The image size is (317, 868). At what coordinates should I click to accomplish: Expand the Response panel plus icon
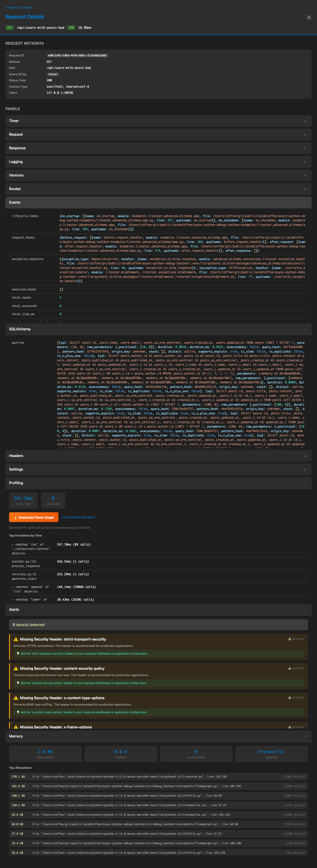pos(305,148)
